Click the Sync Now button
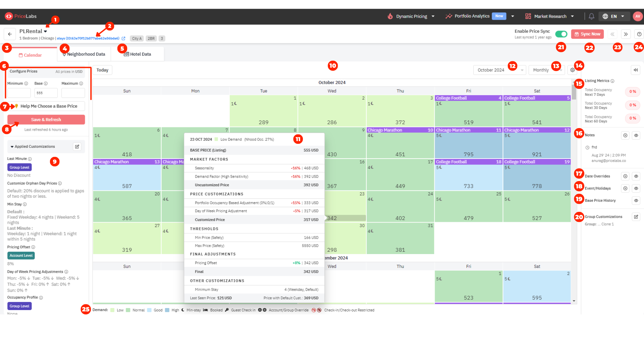Viewport: 644px width, 362px height. (587, 34)
